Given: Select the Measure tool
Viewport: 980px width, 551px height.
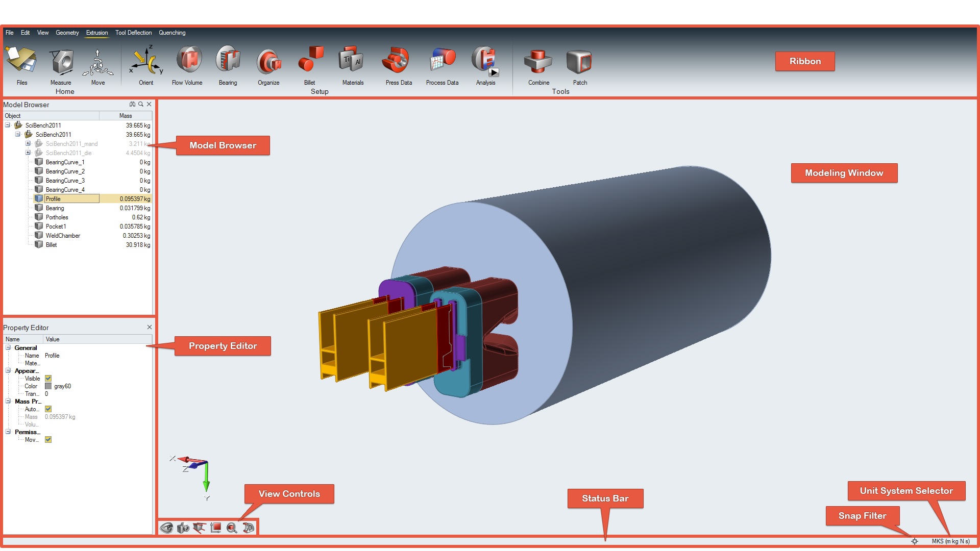Looking at the screenshot, I should 61,62.
